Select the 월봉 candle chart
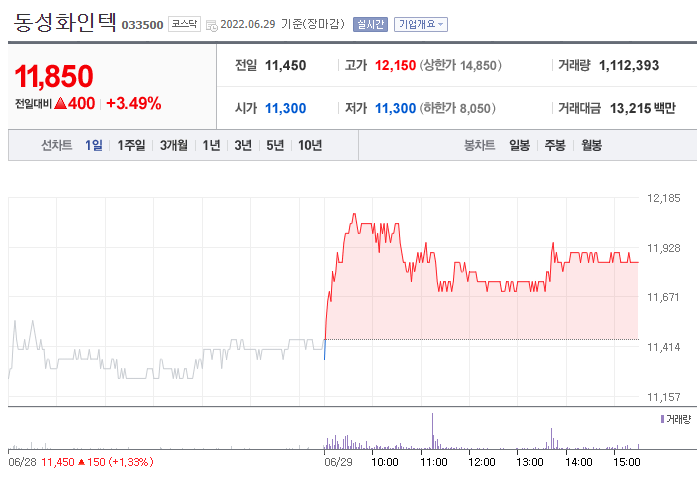Image resolution: width=697 pixels, height=482 pixels. (x=592, y=145)
